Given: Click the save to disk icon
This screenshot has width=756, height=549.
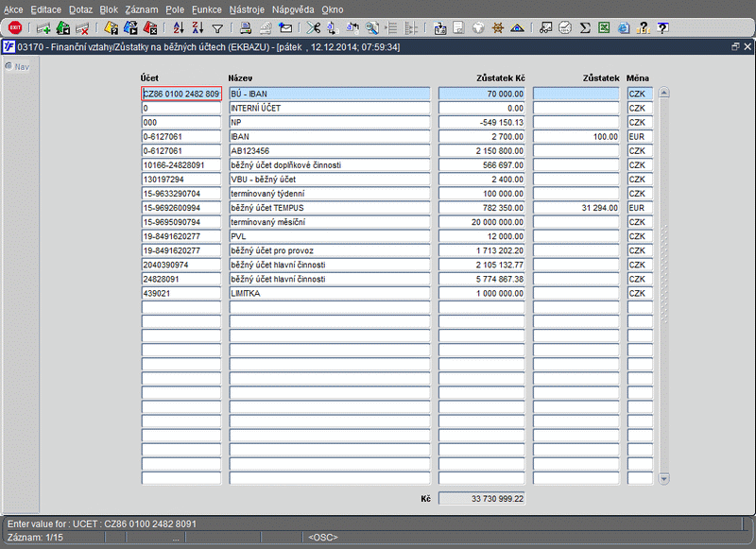Looking at the screenshot, I should [x=439, y=28].
